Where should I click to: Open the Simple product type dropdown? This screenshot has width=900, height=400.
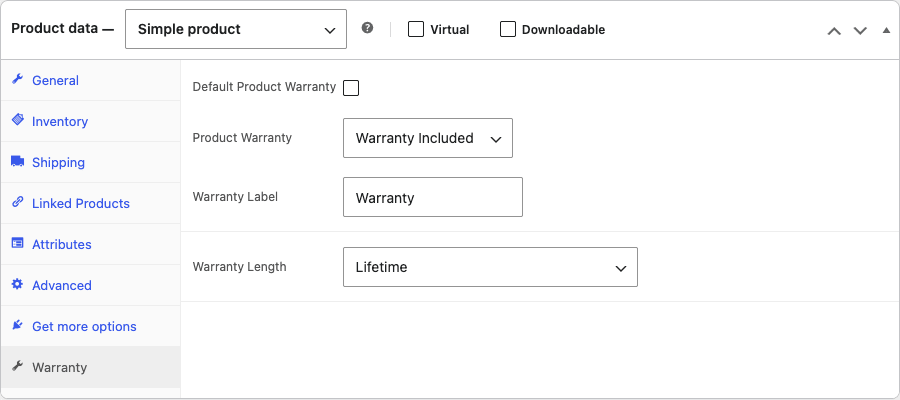[236, 29]
